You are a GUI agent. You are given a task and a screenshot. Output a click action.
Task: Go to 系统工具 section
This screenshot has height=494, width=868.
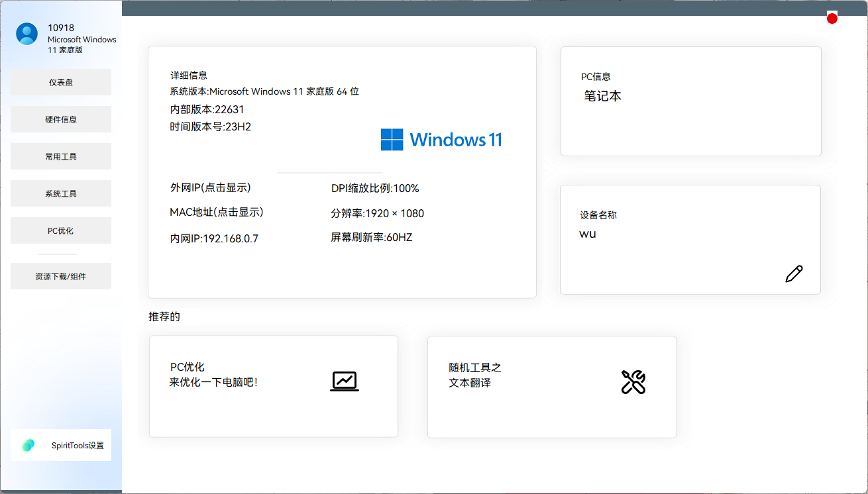[x=61, y=194]
